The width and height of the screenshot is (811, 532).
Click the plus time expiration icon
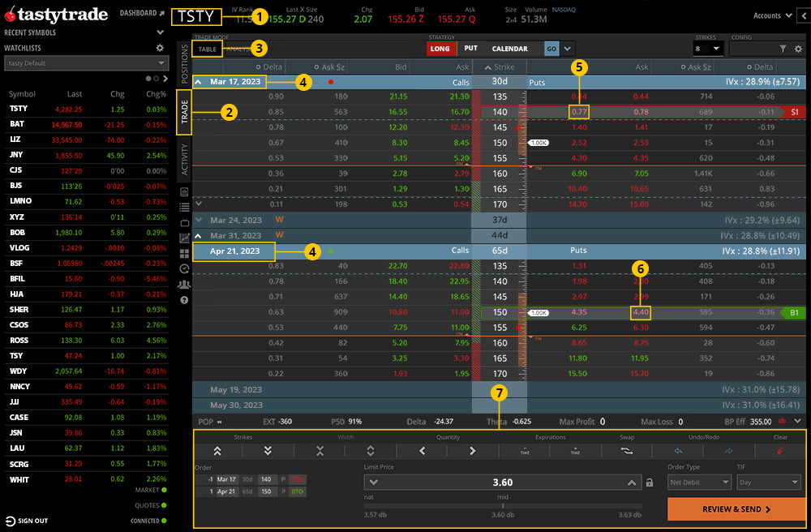pos(575,451)
